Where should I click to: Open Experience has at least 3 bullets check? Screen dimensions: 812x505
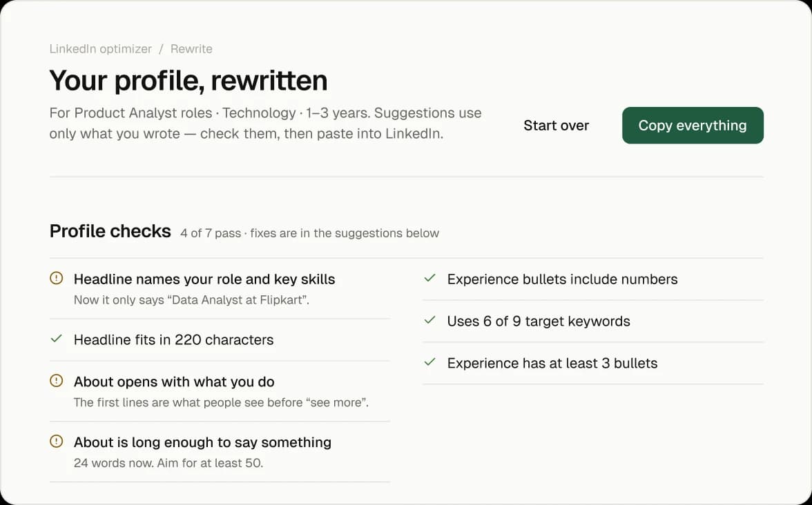[x=593, y=363]
